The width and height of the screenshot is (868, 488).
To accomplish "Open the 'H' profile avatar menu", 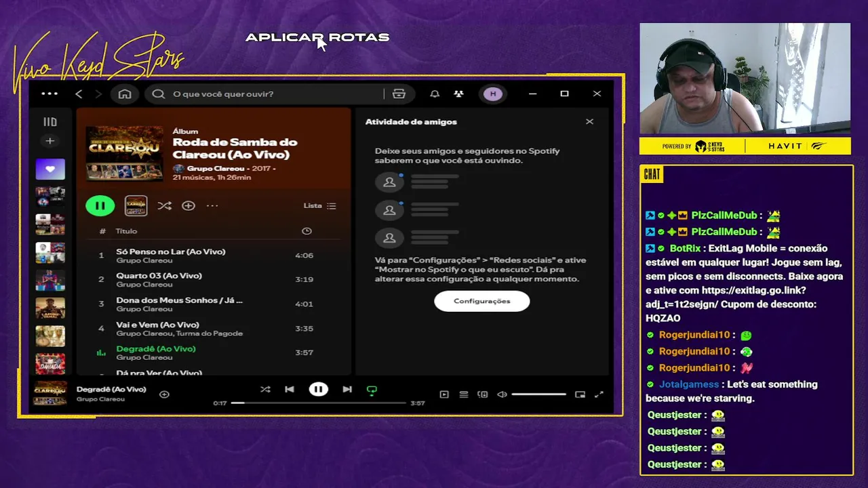I will tap(493, 94).
